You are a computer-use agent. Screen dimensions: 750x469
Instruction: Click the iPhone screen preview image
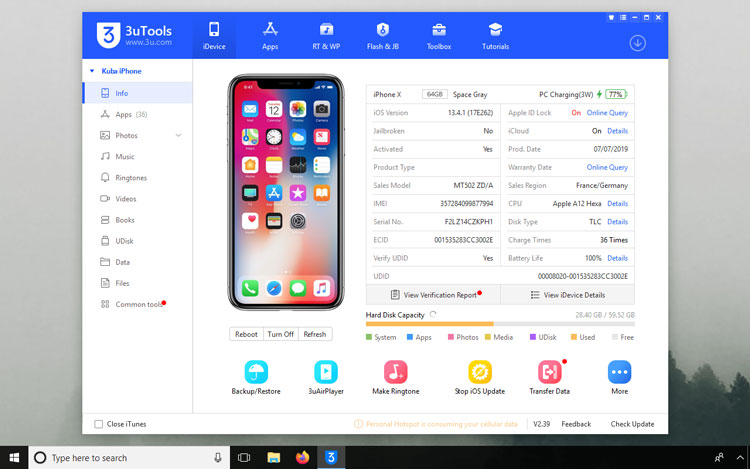286,192
